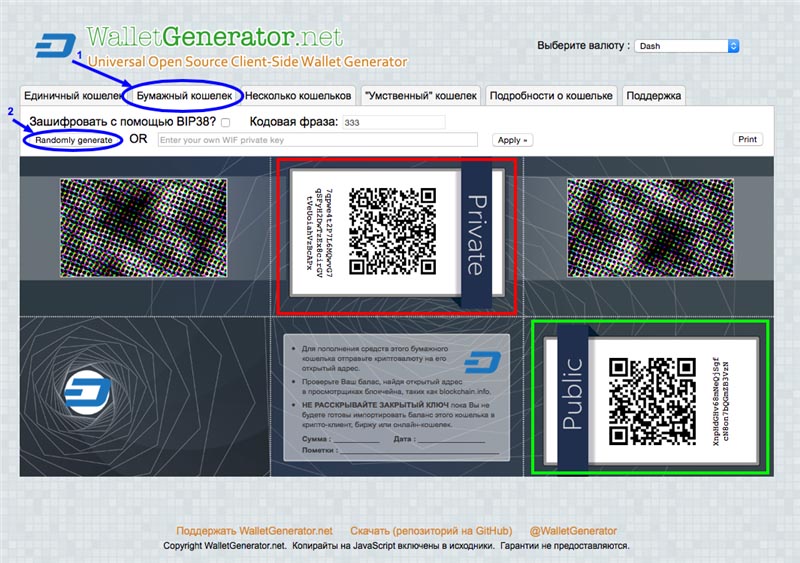Viewport: 800px width, 563px height.
Task: Open the Поддержка tab
Action: point(654,96)
